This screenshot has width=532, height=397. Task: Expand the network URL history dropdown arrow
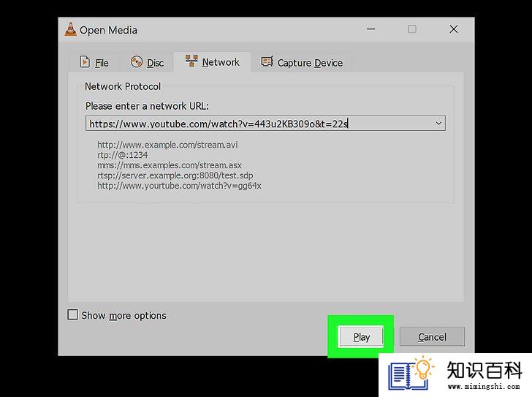pyautogui.click(x=438, y=123)
